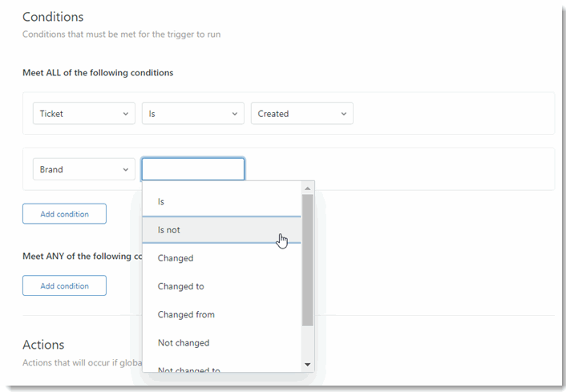
Task: Choose the Is not option
Action: pyautogui.click(x=221, y=230)
